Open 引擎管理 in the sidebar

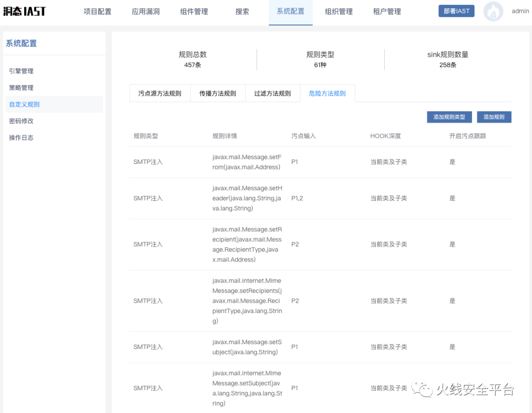[x=21, y=71]
